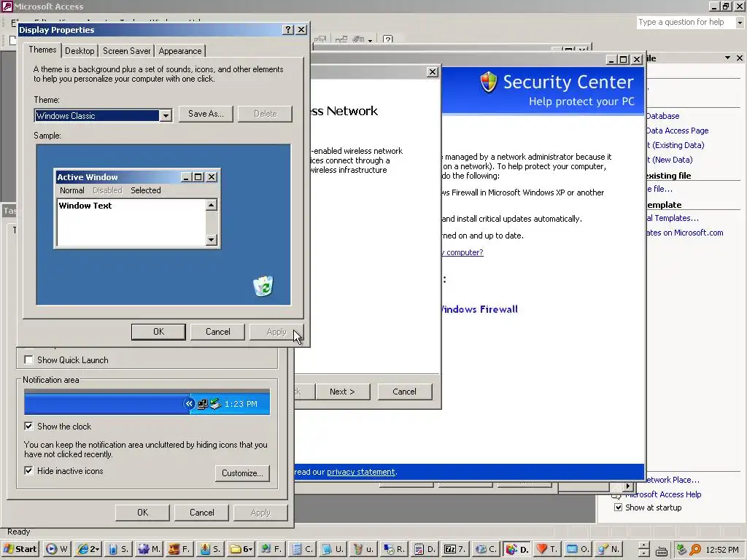The image size is (747, 560).
Task: Open the Access task pane dropdown arrow
Action: click(x=727, y=58)
